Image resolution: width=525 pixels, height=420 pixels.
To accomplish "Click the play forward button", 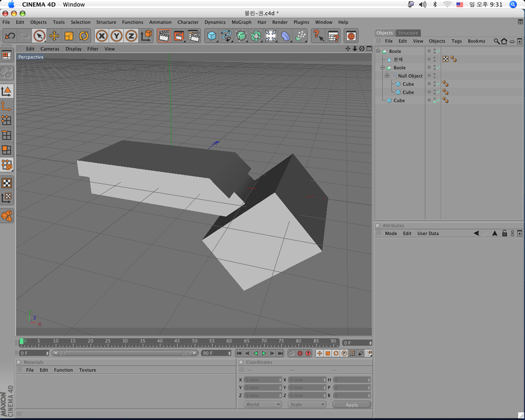I will tap(264, 353).
